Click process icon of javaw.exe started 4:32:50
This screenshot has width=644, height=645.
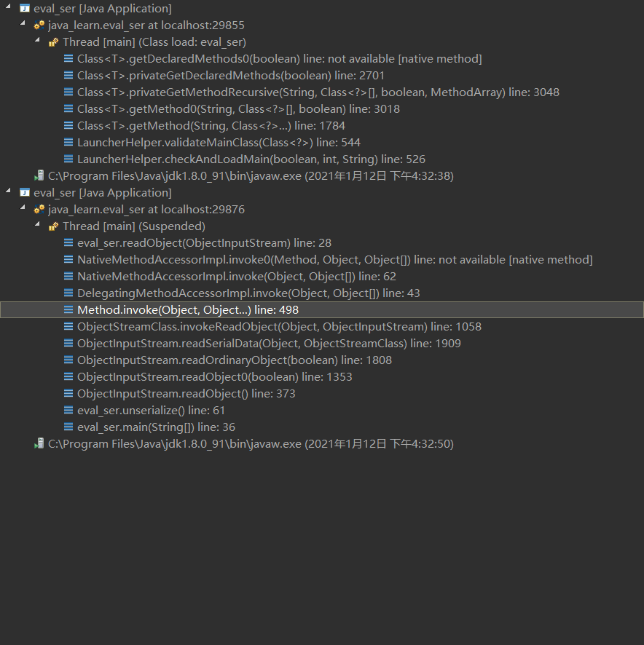click(x=39, y=443)
